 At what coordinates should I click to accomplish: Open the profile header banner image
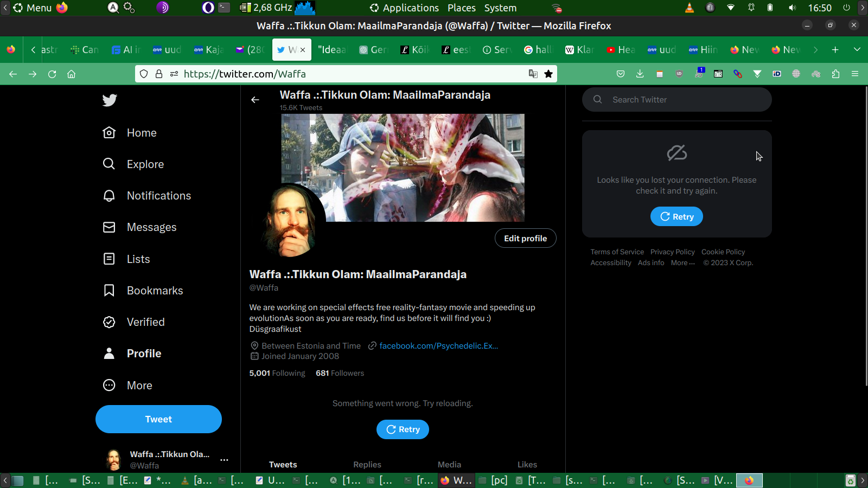tap(403, 168)
